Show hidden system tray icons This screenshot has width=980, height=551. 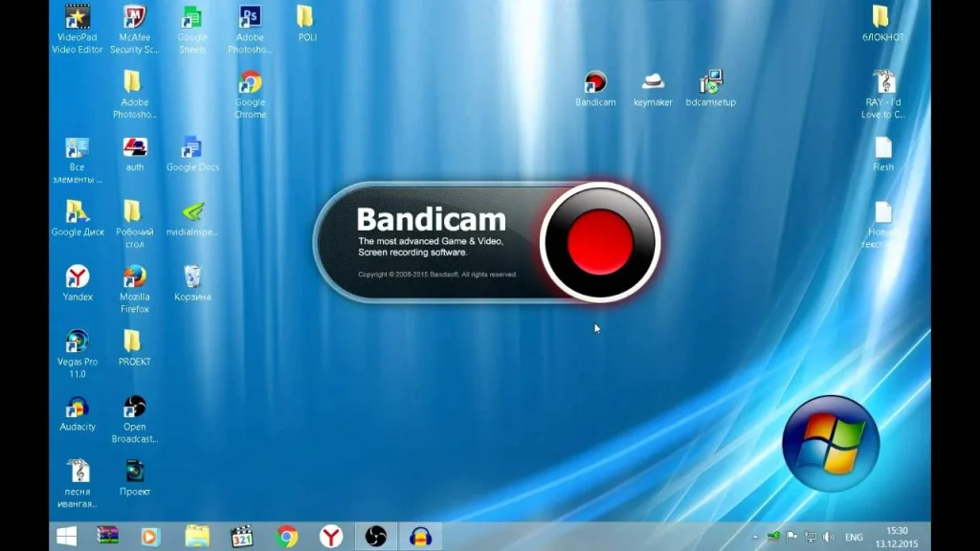pos(755,537)
